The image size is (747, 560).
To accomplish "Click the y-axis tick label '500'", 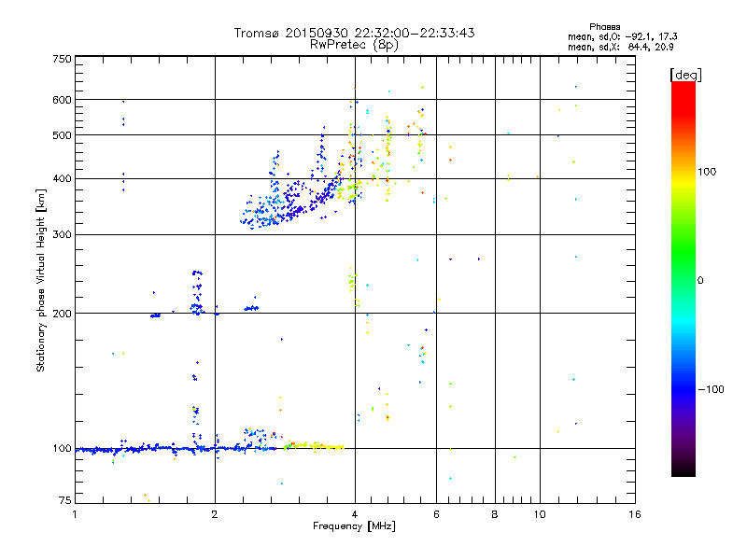I will [62, 135].
